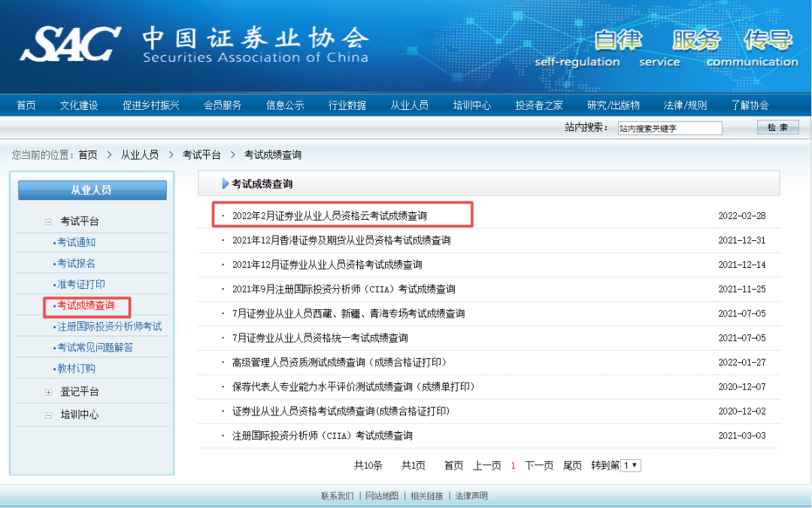Select 考试成绩查询 in the left sidebar
The width and height of the screenshot is (812, 508).
pos(86,306)
